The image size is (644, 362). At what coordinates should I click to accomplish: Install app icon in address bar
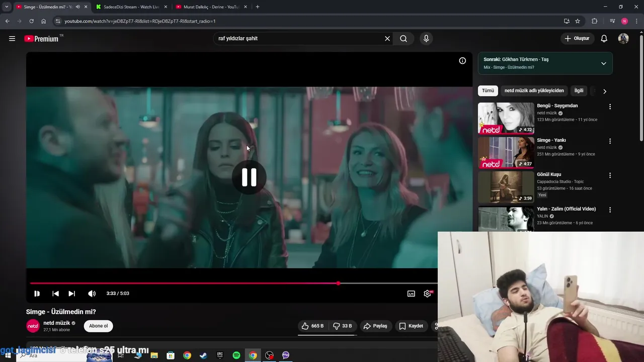(x=567, y=21)
